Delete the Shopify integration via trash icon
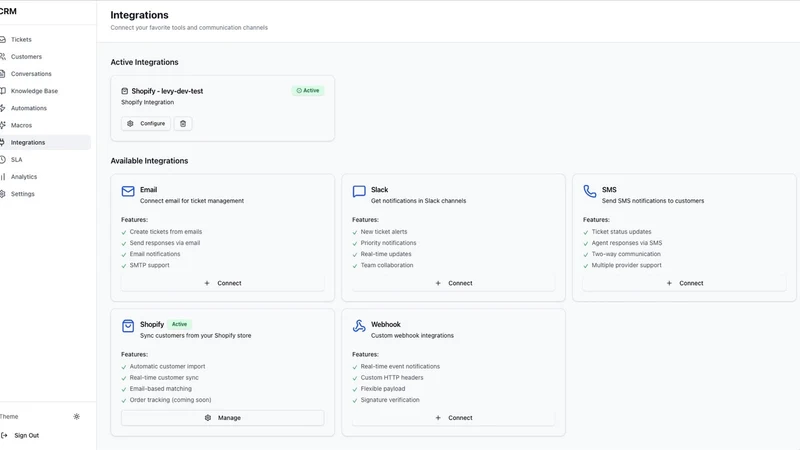Viewport: 800px width, 450px height. tap(183, 123)
